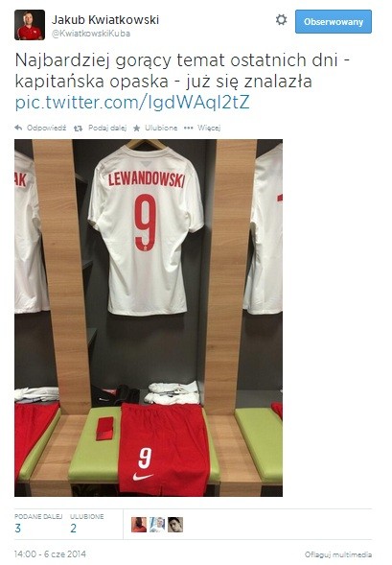Screen dimensions: 392x565
Task: Mark the tweet with Ulubione
Action: [x=161, y=128]
